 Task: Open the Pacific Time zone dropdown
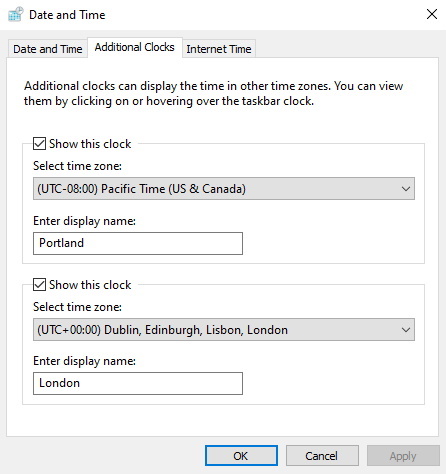(x=224, y=189)
